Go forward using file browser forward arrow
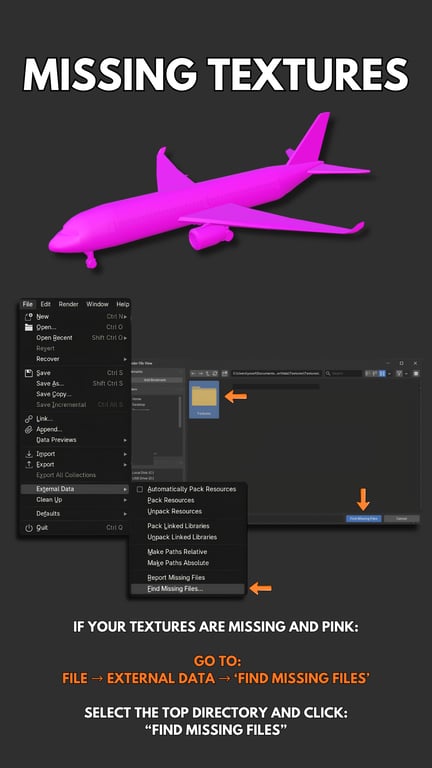This screenshot has height=768, width=432. [x=200, y=373]
